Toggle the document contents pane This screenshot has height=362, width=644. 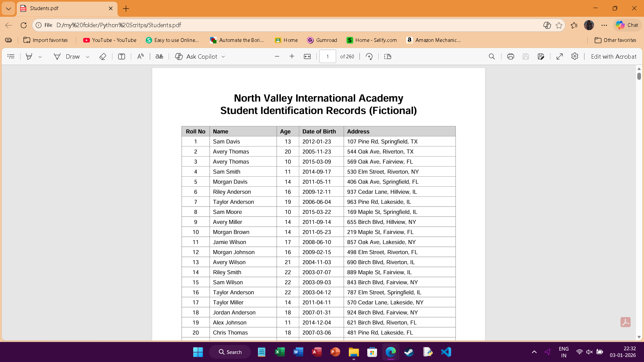click(x=11, y=56)
